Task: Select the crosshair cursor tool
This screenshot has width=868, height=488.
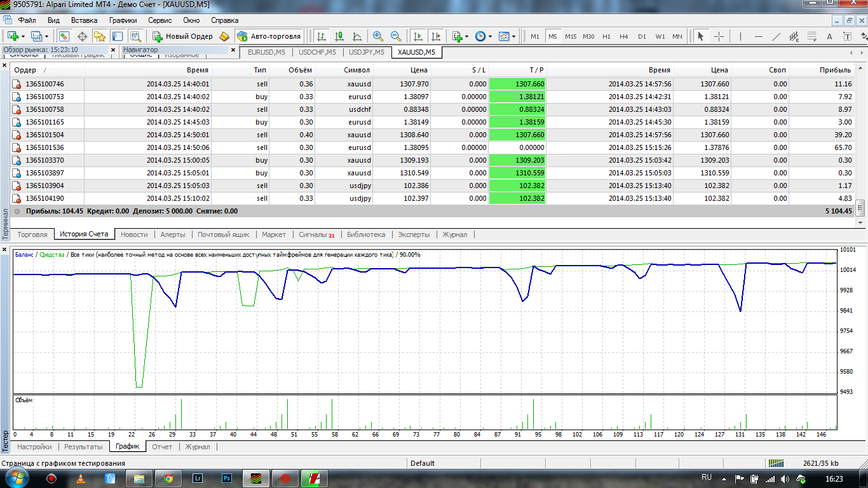Action: point(719,36)
